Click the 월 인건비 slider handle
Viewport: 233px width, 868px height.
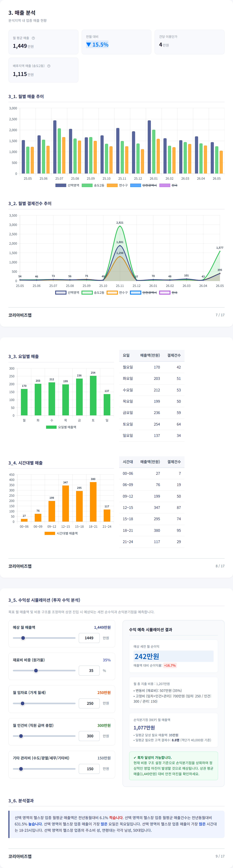(21, 736)
